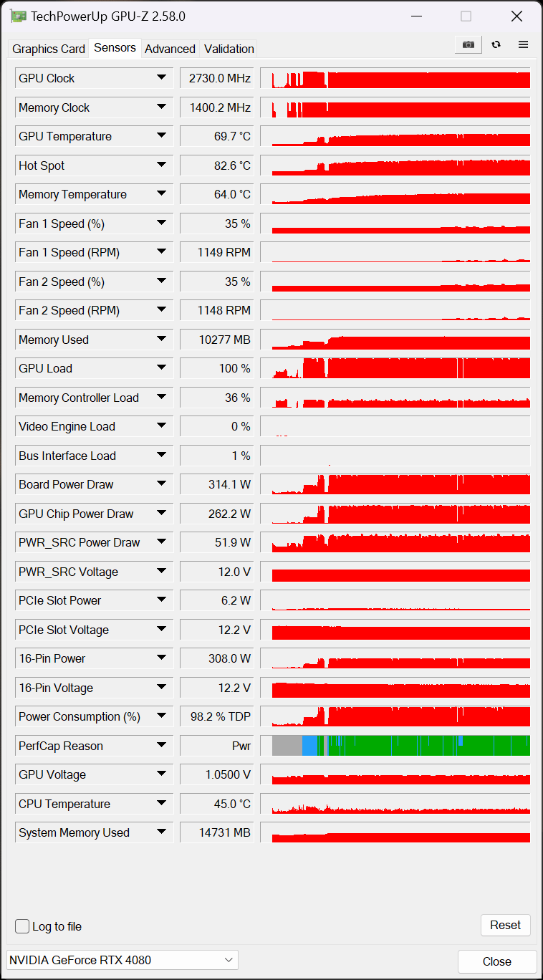This screenshot has height=980, width=543.
Task: Click the Power Consumption value 98.2 % TDP
Action: [x=217, y=716]
